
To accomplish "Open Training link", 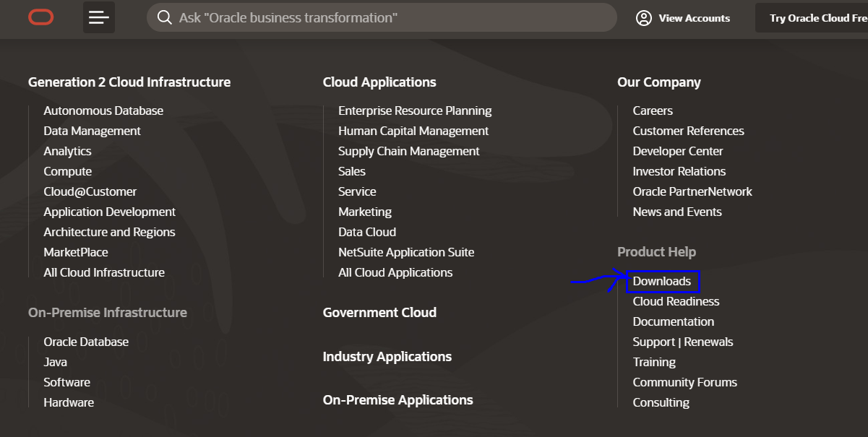I will pos(654,362).
